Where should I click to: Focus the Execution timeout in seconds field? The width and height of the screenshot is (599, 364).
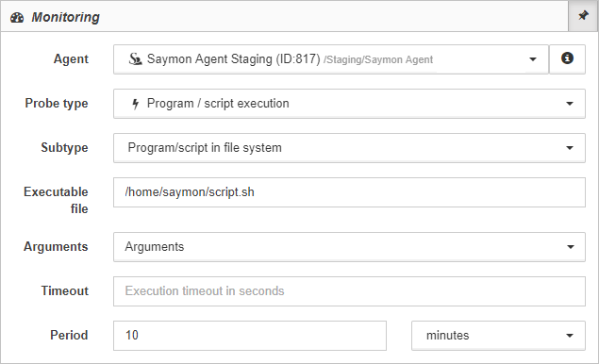click(x=349, y=291)
